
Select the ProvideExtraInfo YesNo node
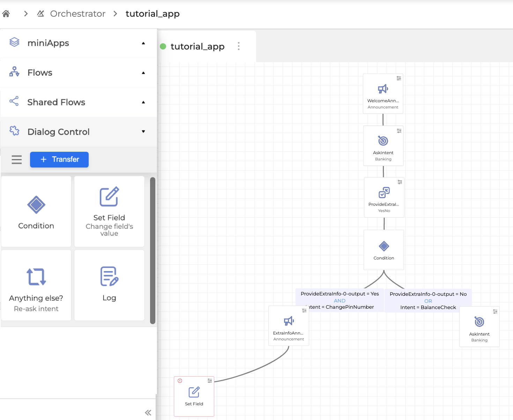pos(384,197)
